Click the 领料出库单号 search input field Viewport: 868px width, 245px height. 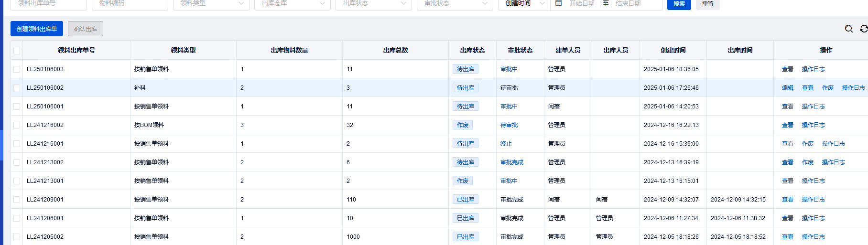[48, 3]
